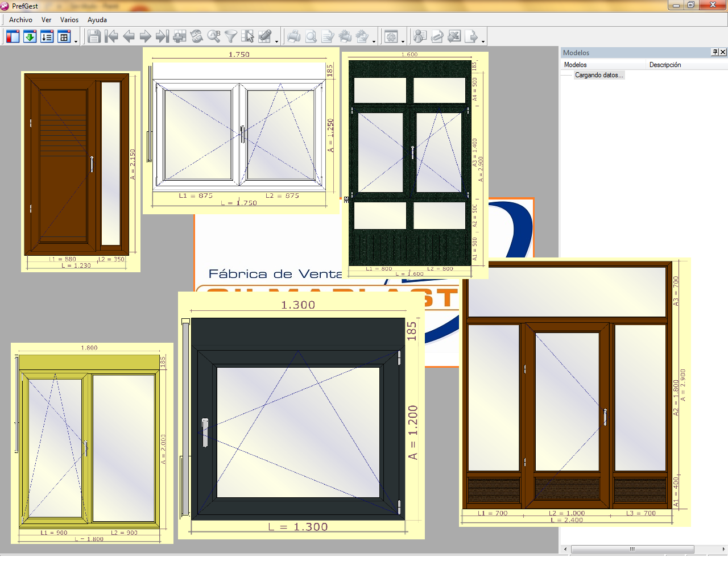Click the document report edit icon
Viewport: 728px width, 582px height.
(x=328, y=37)
